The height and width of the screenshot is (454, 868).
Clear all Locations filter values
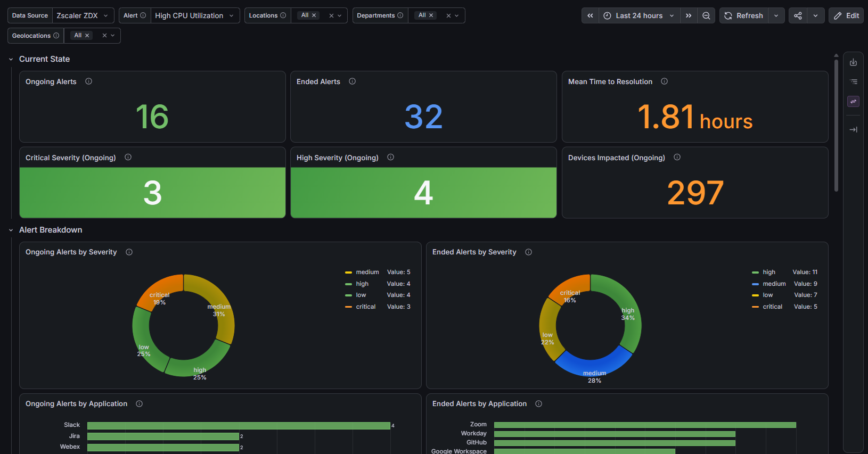click(x=331, y=16)
